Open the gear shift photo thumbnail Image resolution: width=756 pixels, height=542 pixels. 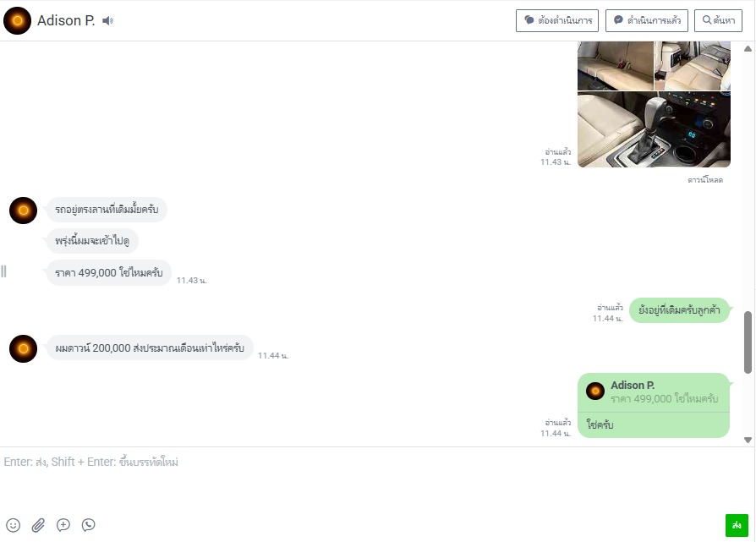pyautogui.click(x=654, y=129)
